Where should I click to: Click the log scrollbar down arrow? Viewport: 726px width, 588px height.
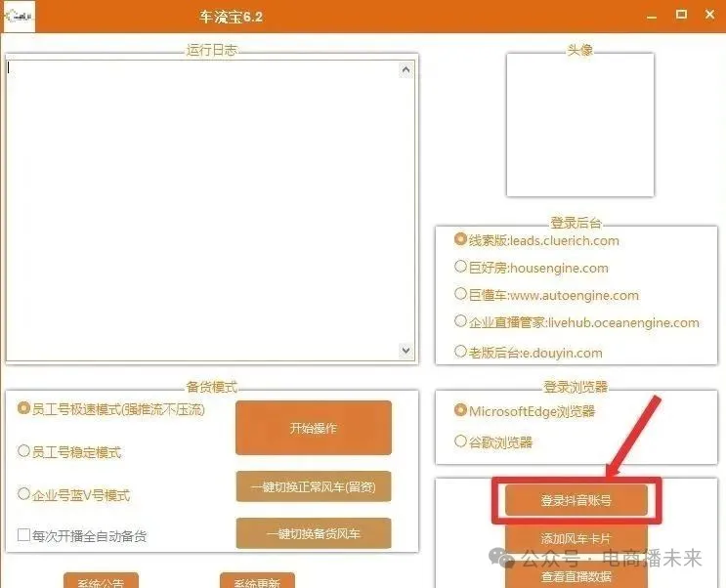(407, 351)
